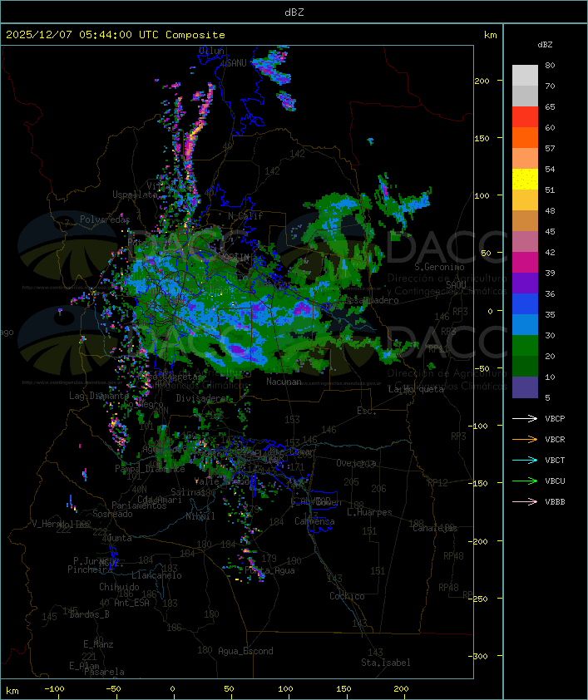Click the Carmensa place label
This screenshot has width=588, height=700.
pos(314,521)
